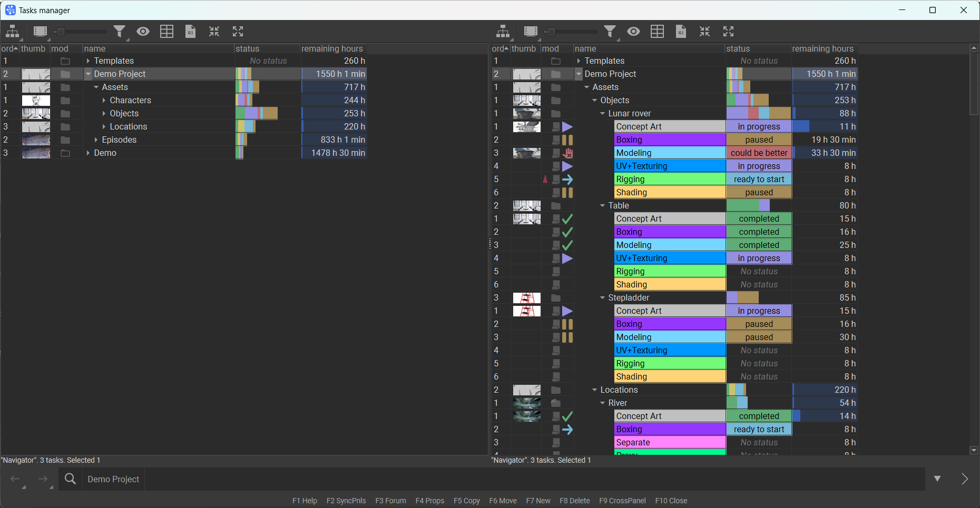Image resolution: width=980 pixels, height=508 pixels.
Task: Click expand-all arrows icon in right panel toolbar
Action: click(729, 32)
